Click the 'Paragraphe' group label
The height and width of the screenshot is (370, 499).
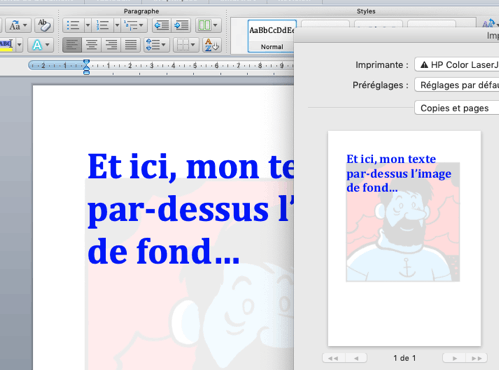tap(141, 11)
